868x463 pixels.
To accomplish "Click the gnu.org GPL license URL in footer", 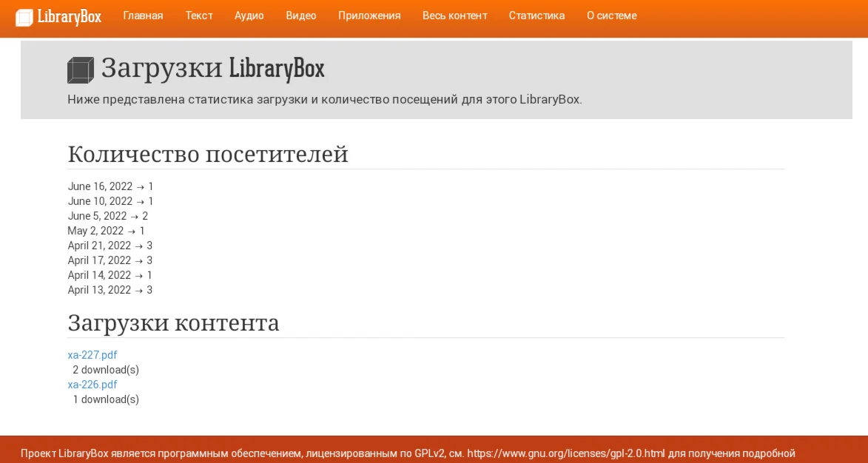I will (x=567, y=454).
